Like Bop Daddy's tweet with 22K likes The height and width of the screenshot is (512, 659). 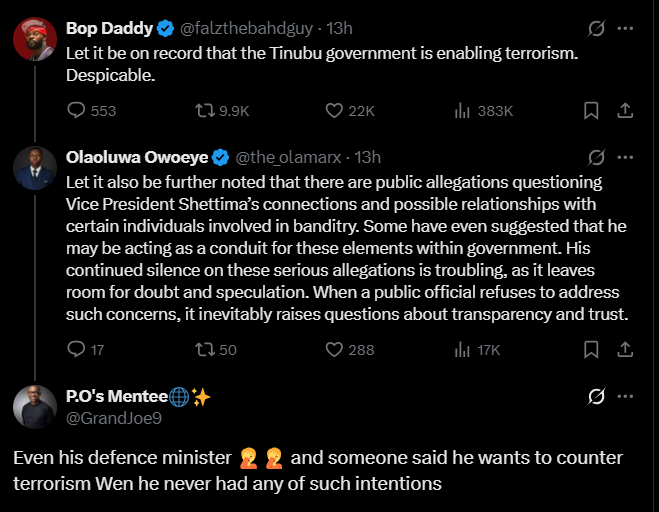tap(336, 111)
